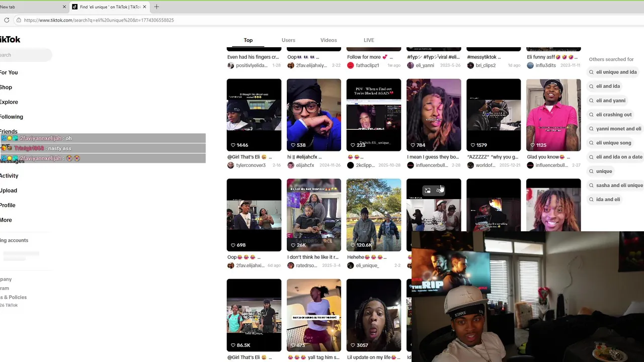
Task: Go to Profile in the sidebar
Action: pos(8,205)
